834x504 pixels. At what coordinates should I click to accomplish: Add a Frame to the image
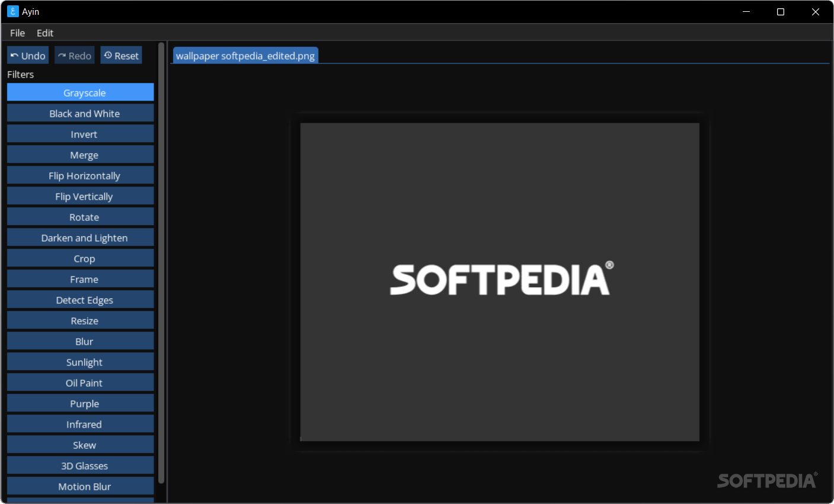[x=81, y=279]
